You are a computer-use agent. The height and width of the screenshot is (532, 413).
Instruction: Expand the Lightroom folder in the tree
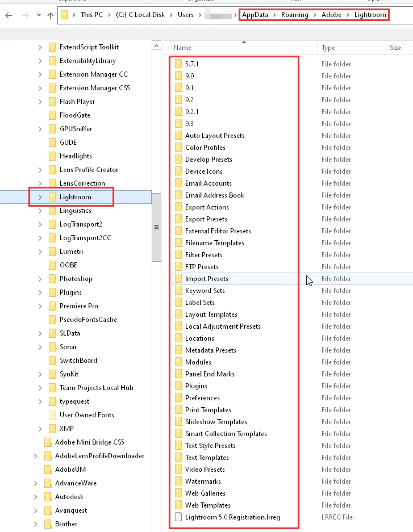(x=40, y=197)
